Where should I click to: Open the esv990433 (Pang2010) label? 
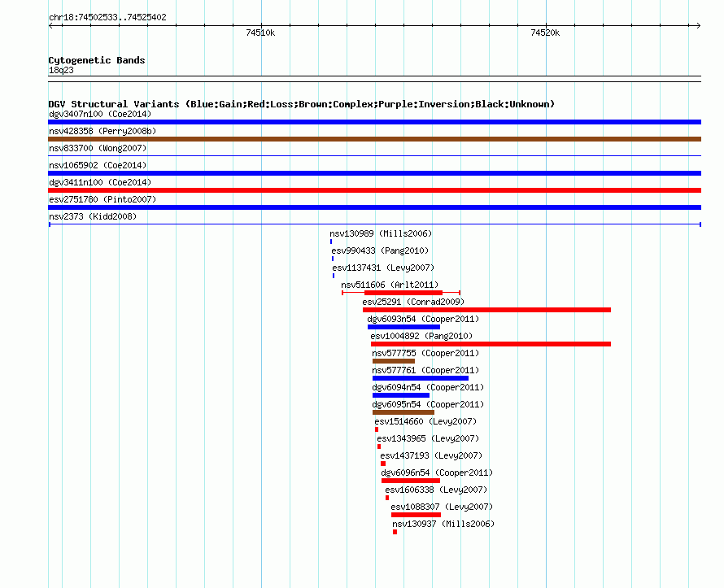(x=380, y=250)
